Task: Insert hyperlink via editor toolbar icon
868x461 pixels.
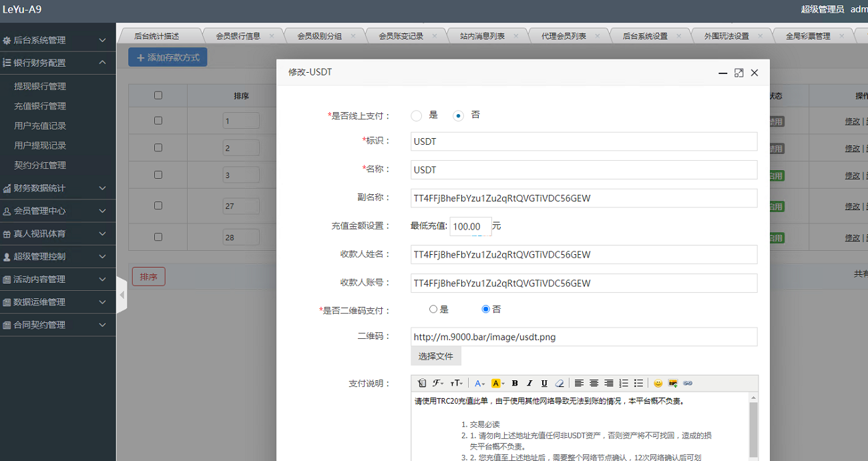Action: tap(688, 383)
